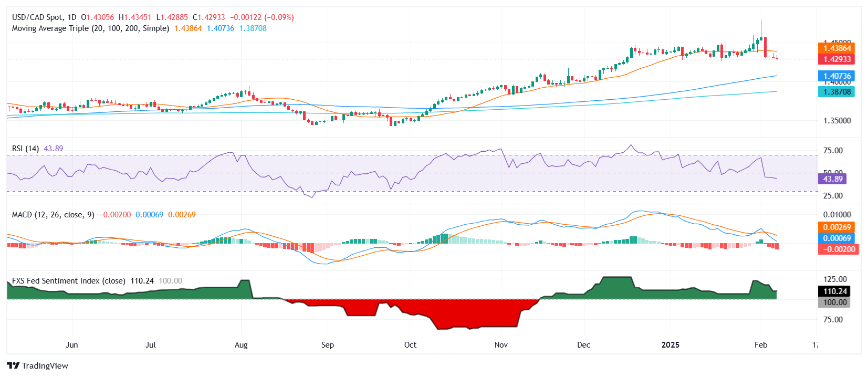Select the RSI (14) indicator label
The height and width of the screenshot is (377, 868).
click(25, 149)
